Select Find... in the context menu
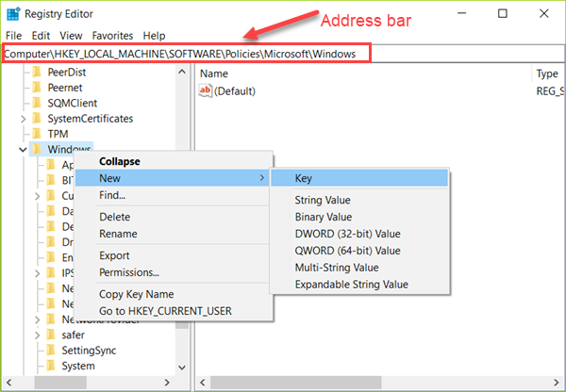 (173, 195)
